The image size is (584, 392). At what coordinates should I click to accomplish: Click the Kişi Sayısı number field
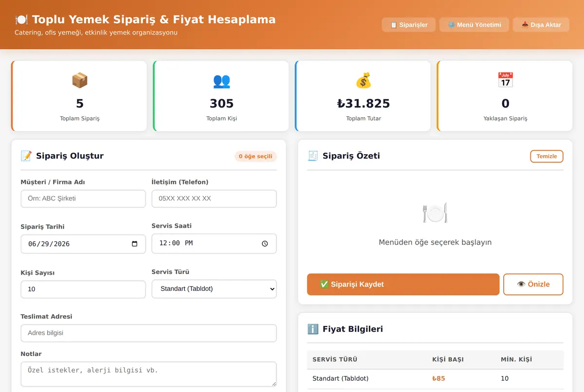[83, 289]
